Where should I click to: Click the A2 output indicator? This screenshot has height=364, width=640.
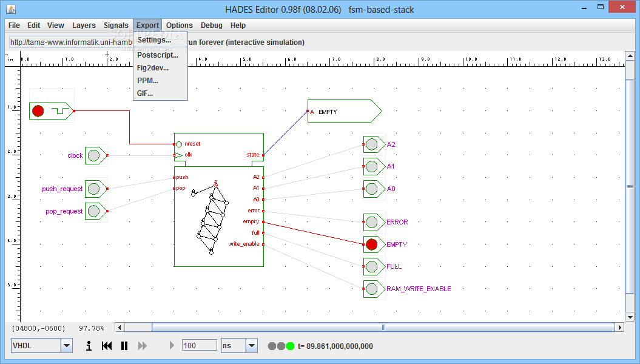(371, 144)
